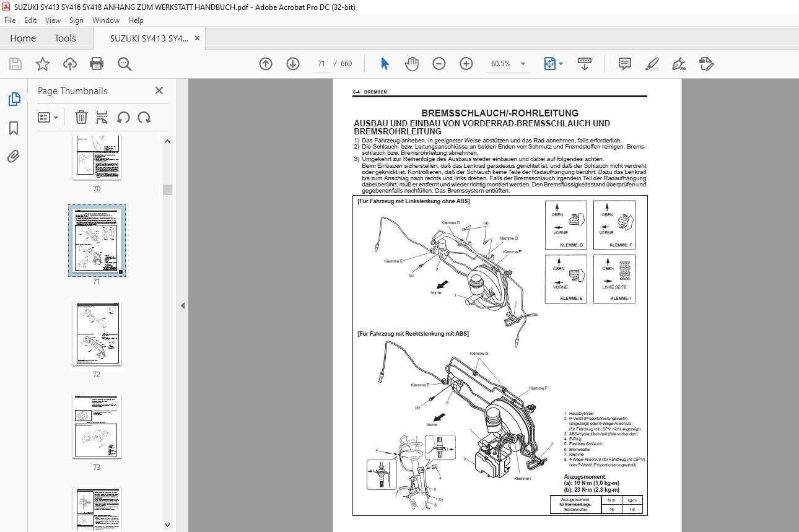Click the thumbnails panel scrollbar thumb

click(x=168, y=190)
